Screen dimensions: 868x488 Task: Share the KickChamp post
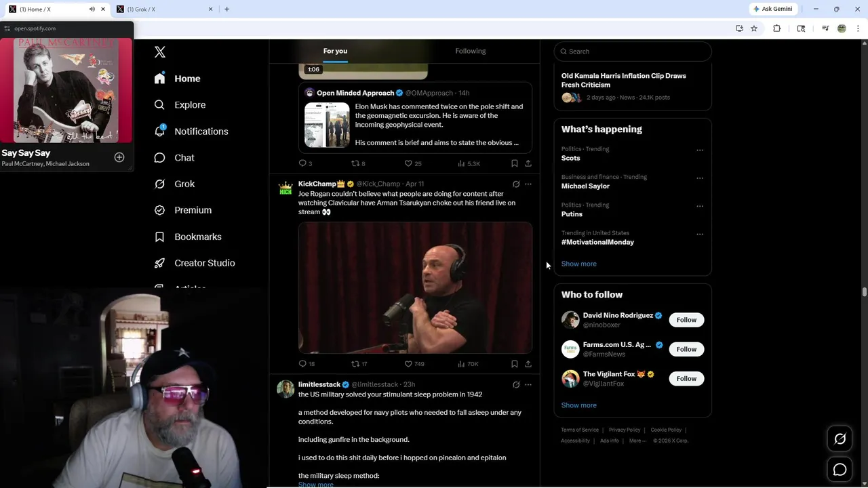pos(528,364)
